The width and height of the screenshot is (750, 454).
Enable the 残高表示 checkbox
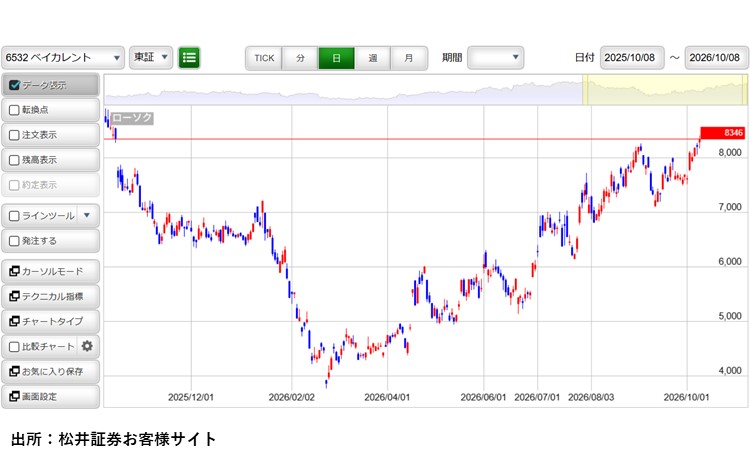(x=14, y=160)
